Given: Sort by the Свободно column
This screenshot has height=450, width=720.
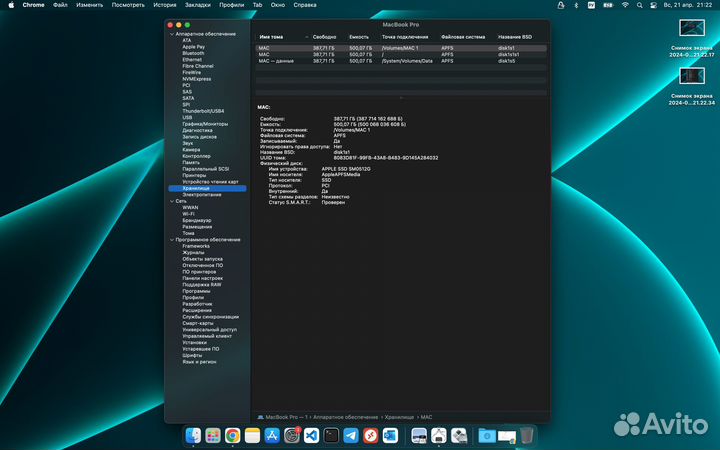Looking at the screenshot, I should click(x=324, y=37).
